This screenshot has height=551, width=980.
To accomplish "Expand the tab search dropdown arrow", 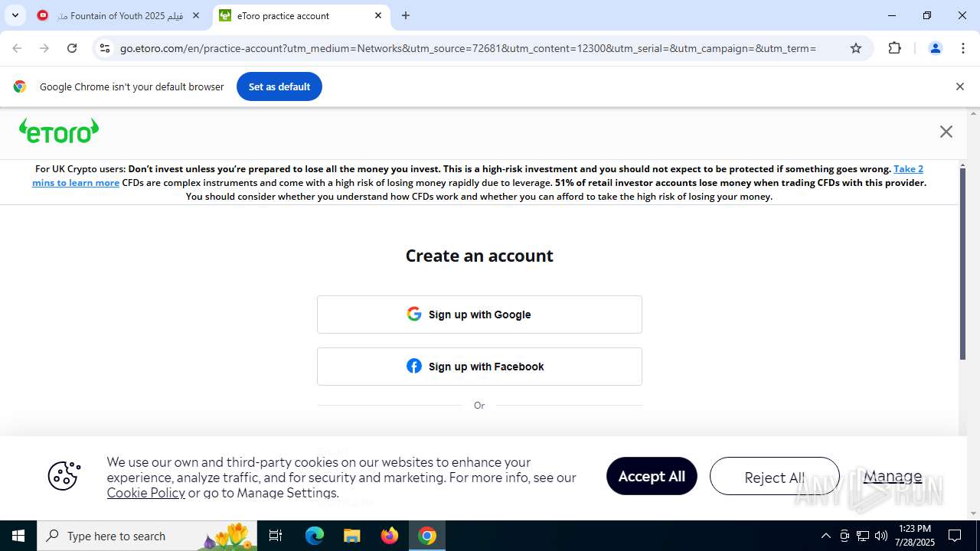I will click(15, 15).
